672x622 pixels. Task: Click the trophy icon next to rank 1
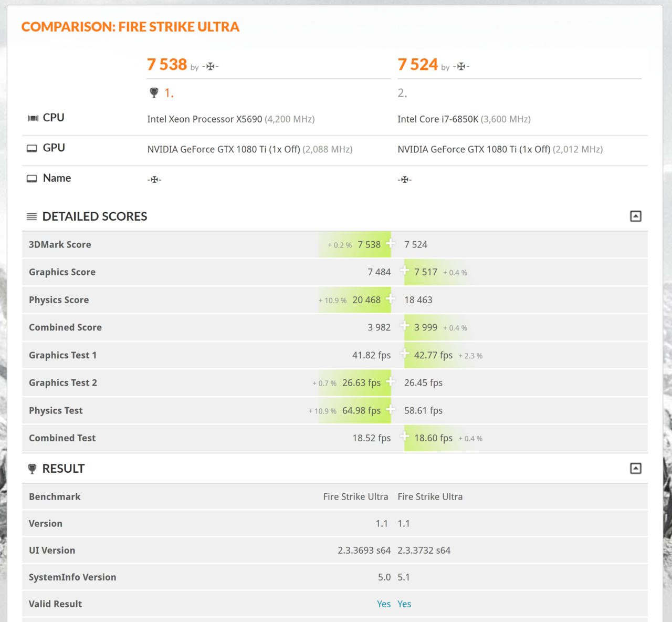[x=154, y=93]
